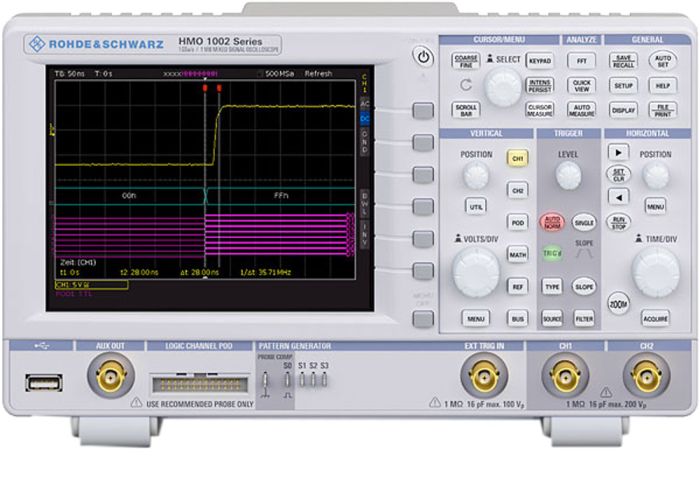
Task: Tap the HELP button
Action: coord(662,85)
